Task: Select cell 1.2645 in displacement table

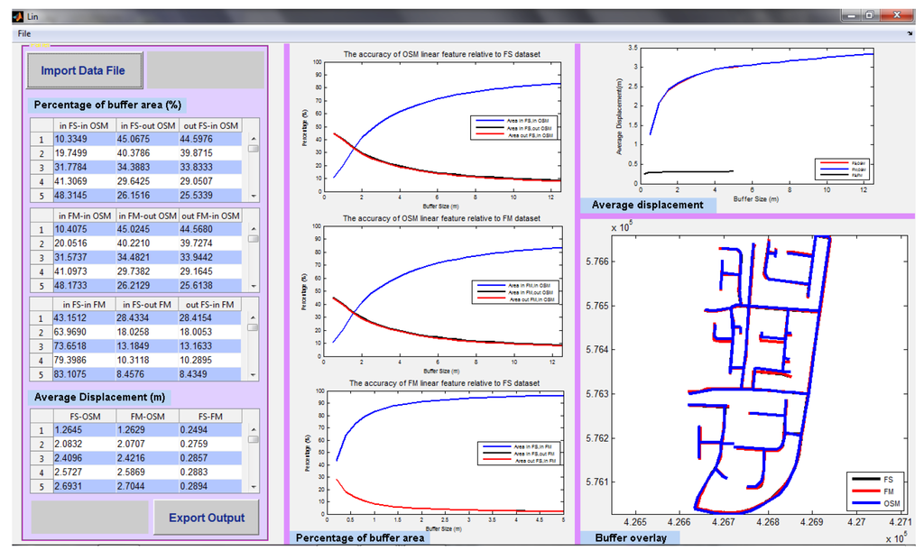Action: 84,430
